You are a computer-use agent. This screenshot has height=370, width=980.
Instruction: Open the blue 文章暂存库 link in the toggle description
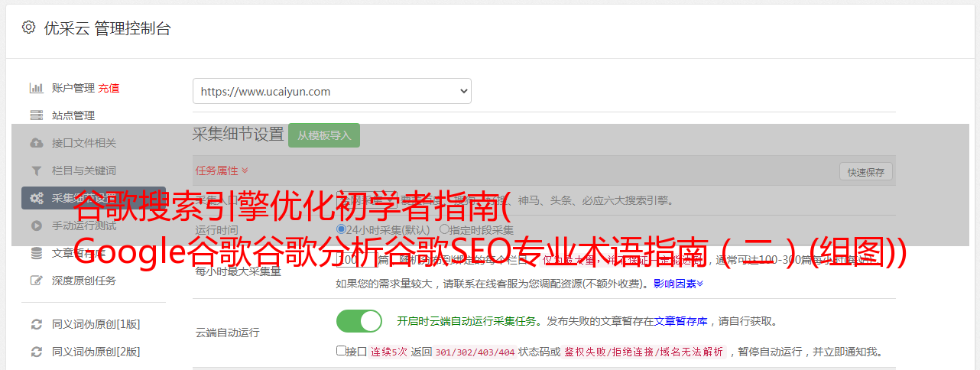tap(681, 321)
